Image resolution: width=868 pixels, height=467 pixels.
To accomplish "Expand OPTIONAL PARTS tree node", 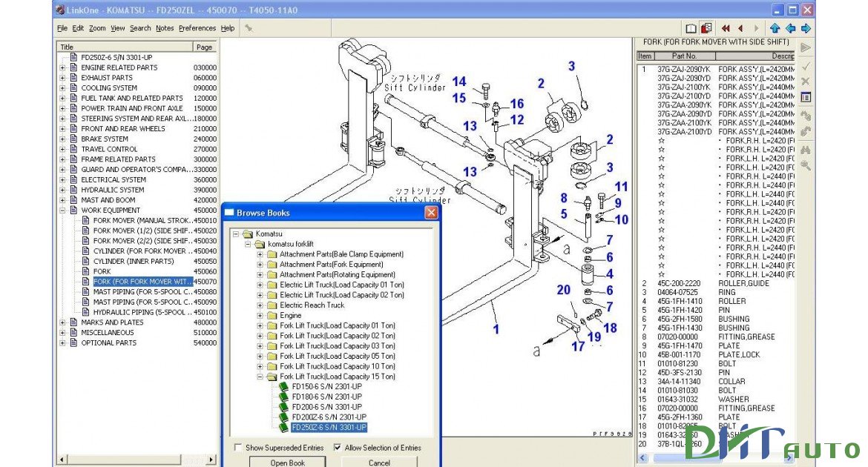I will coord(62,343).
